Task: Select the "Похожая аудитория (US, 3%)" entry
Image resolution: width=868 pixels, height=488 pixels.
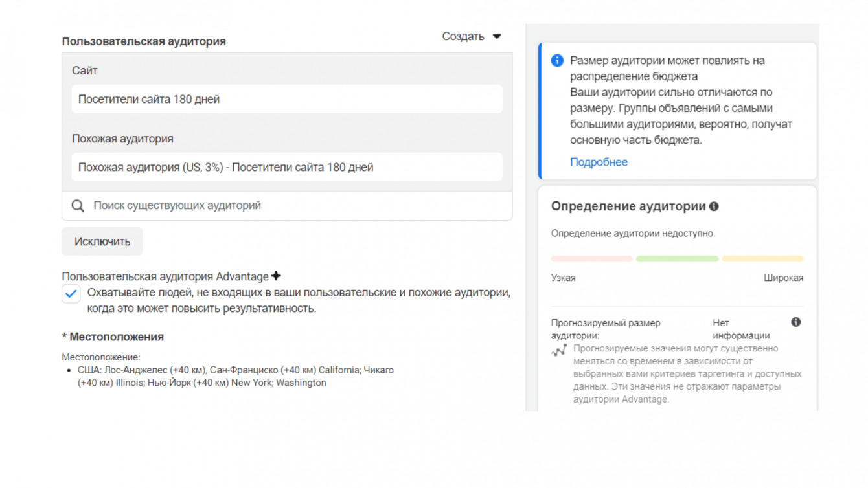Action: (x=286, y=168)
